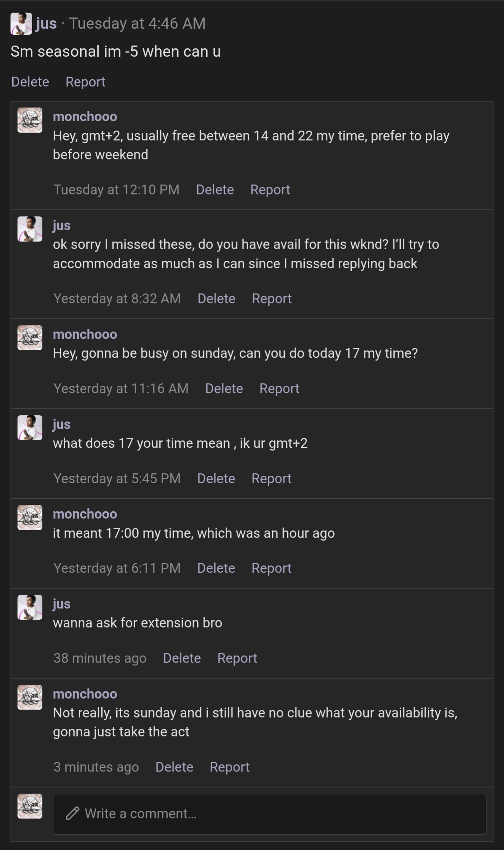
Task: Delete the original 'Sm seasonal' post
Action: tap(30, 82)
